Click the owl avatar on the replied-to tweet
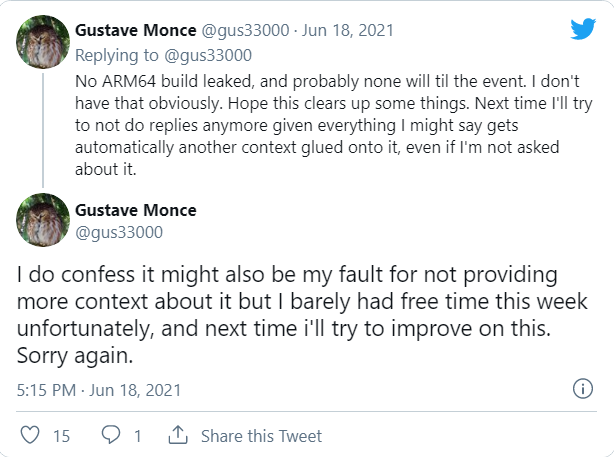The height and width of the screenshot is (457, 614). coord(43,42)
